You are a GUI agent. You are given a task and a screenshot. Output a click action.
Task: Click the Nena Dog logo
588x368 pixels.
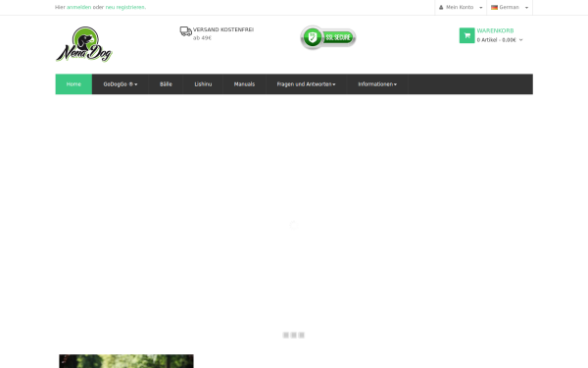click(84, 44)
